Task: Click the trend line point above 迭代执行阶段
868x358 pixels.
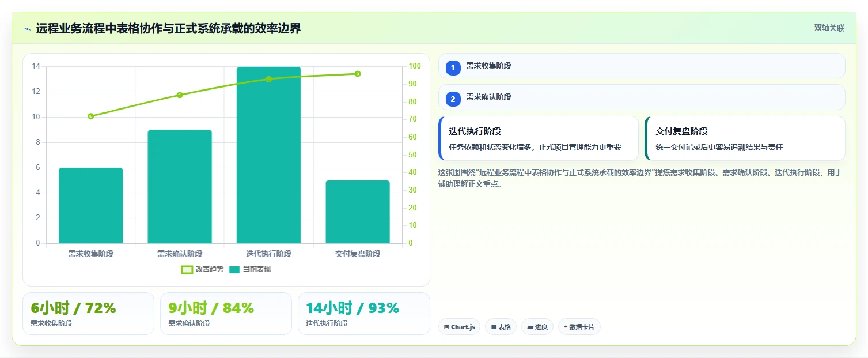Action: (x=268, y=79)
